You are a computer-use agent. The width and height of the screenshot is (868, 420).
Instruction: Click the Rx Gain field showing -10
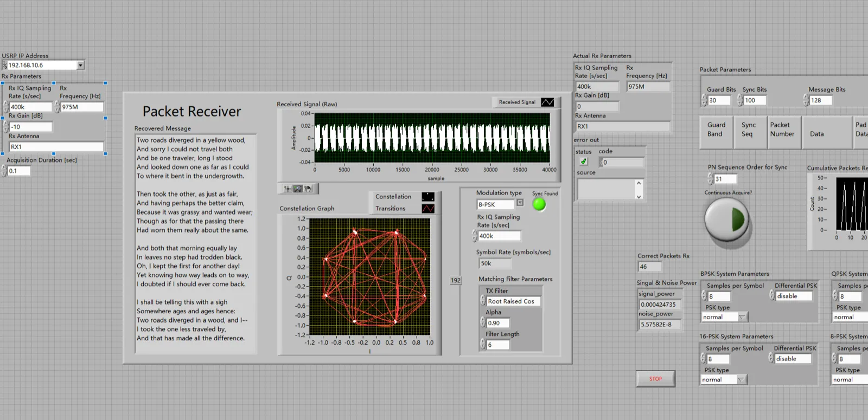31,127
